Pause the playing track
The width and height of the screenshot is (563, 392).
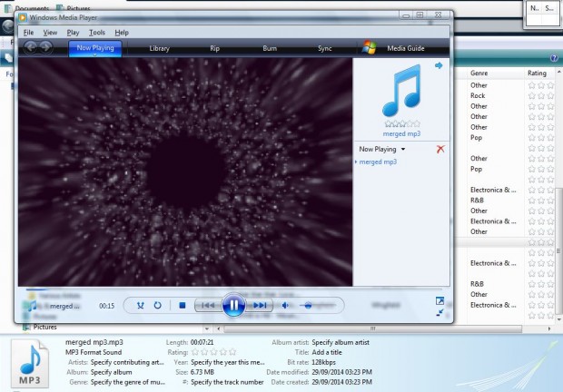pos(233,305)
